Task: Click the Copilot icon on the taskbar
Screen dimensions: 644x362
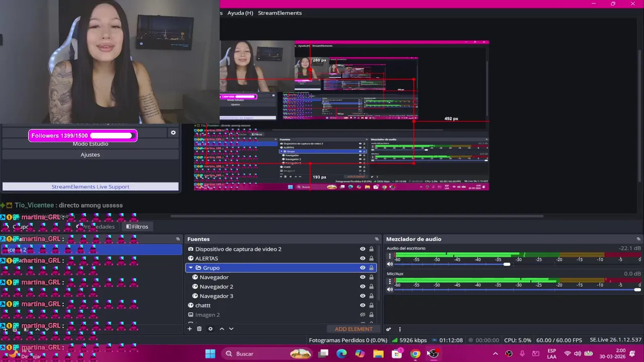Action: pyautogui.click(x=360, y=353)
